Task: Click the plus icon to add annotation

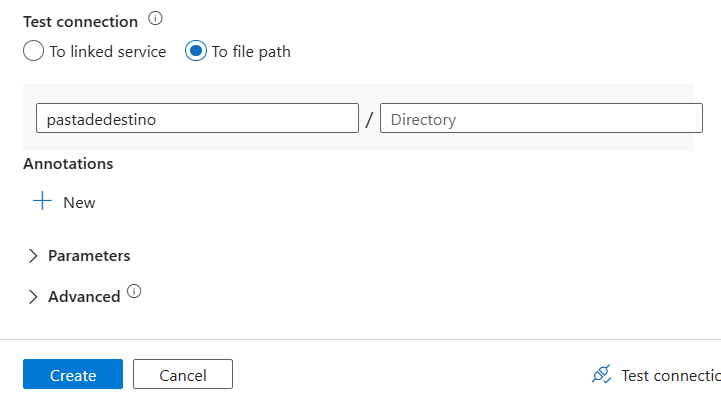Action: 42,201
